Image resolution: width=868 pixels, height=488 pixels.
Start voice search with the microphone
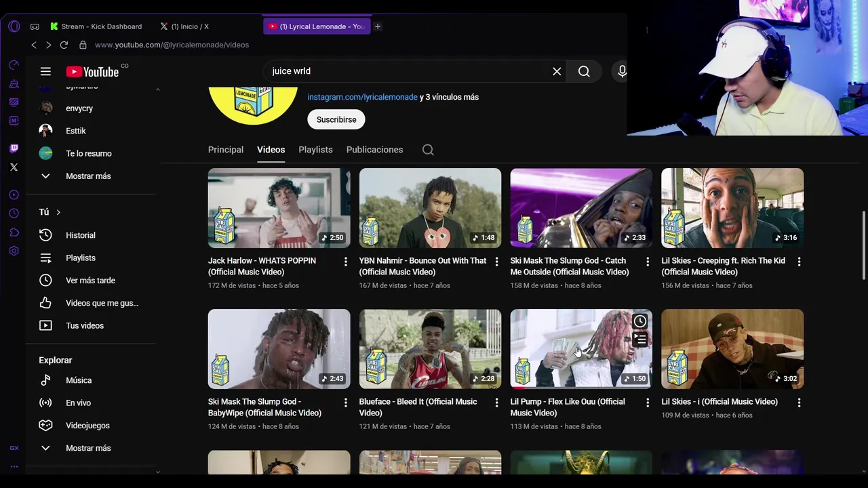pyautogui.click(x=622, y=71)
